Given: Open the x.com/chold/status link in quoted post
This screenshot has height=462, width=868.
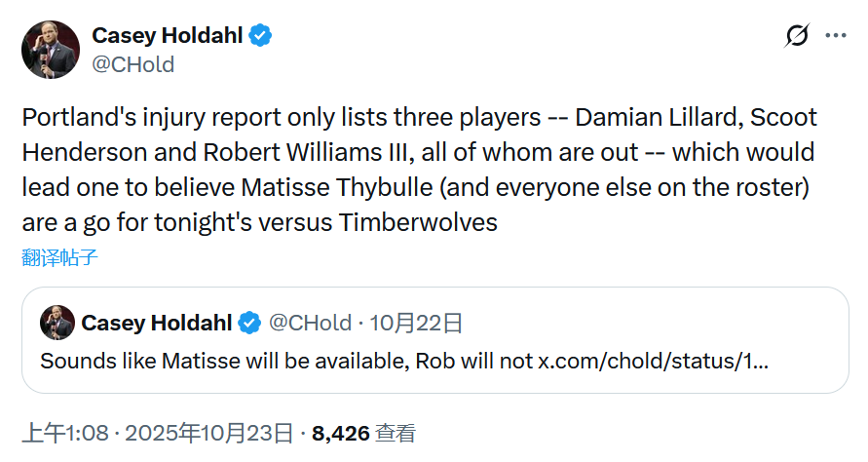Looking at the screenshot, I should pos(653,360).
